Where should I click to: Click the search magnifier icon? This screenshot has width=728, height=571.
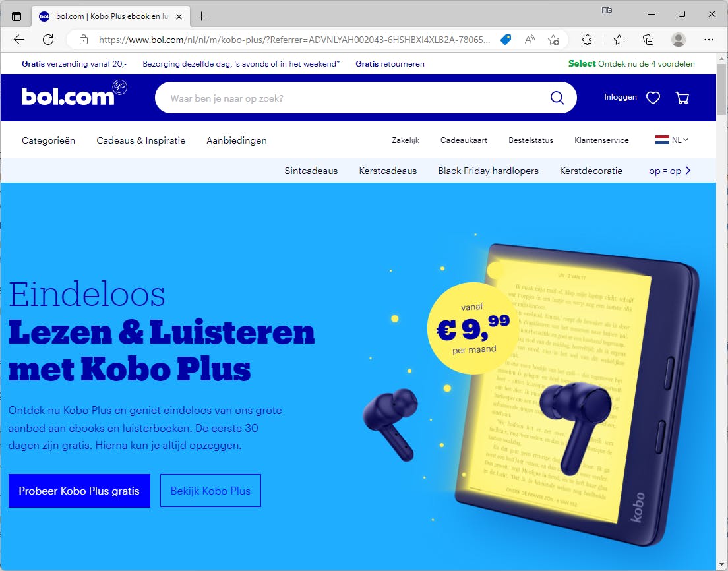557,98
